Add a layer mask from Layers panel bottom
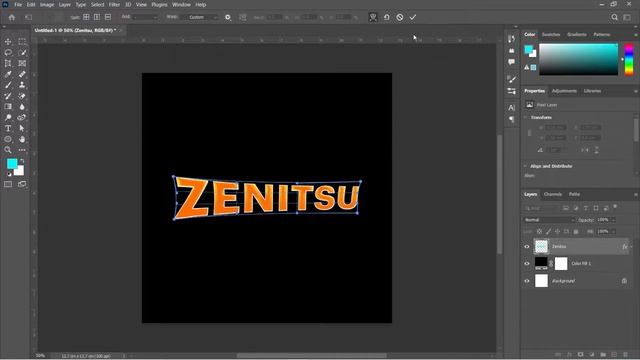Screen dimensions: 640x360 (580, 354)
